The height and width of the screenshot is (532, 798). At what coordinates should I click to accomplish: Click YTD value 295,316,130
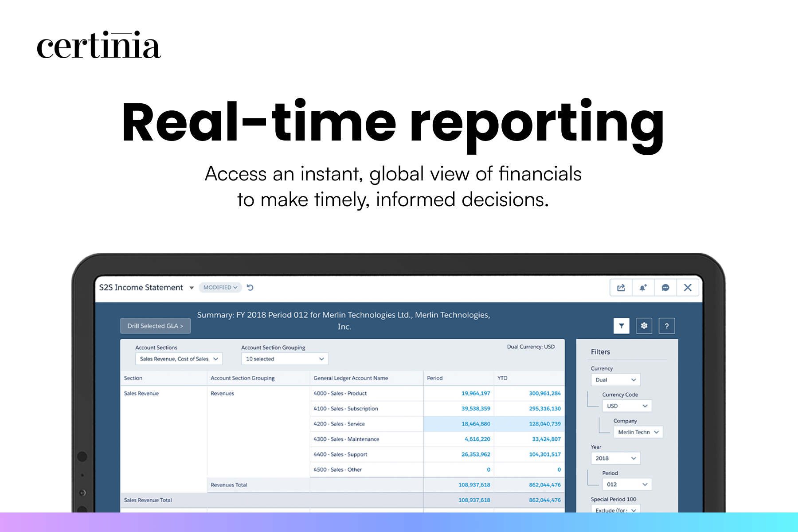545,409
